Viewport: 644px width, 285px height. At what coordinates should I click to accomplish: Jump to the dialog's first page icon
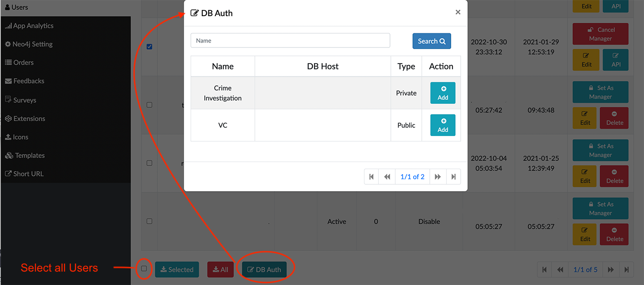[x=372, y=177]
